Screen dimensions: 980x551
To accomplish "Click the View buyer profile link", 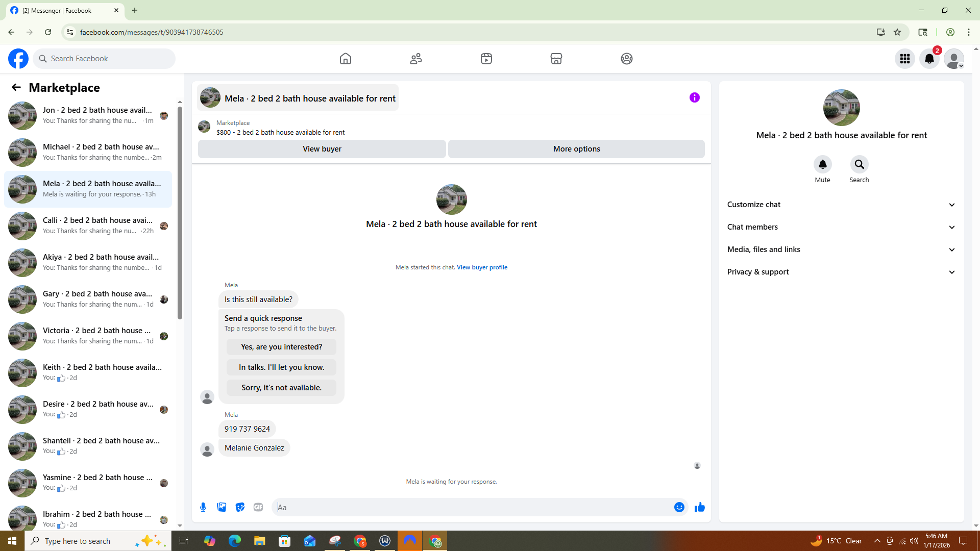I will tap(481, 267).
